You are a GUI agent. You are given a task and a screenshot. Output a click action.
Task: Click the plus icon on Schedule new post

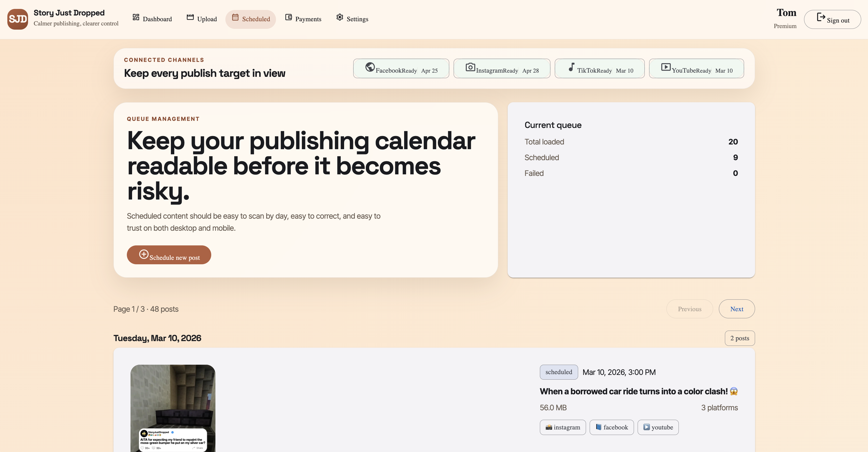(x=144, y=255)
